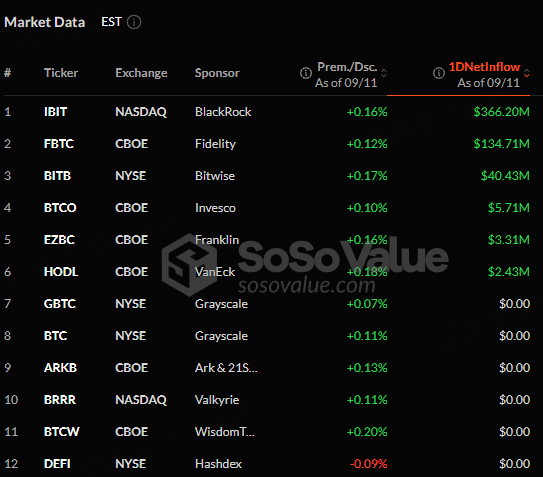Image resolution: width=543 pixels, height=477 pixels.
Task: Sort by Prem./Dsc. using its sort arrows
Action: (x=383, y=73)
